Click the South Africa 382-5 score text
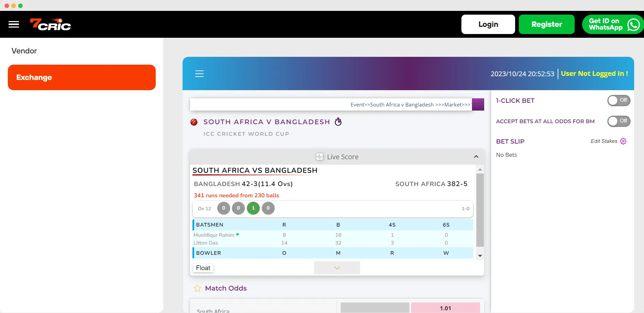Screen dimensions: 644x313 tap(431, 184)
